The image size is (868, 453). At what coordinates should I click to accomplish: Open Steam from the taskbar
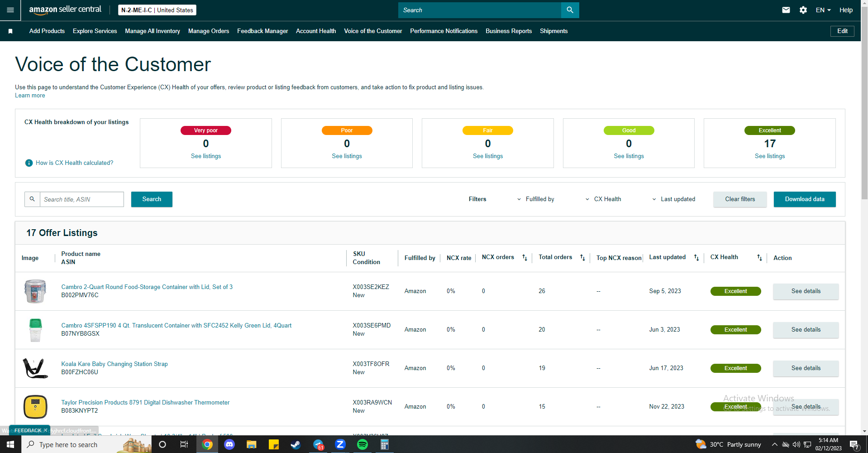click(296, 444)
